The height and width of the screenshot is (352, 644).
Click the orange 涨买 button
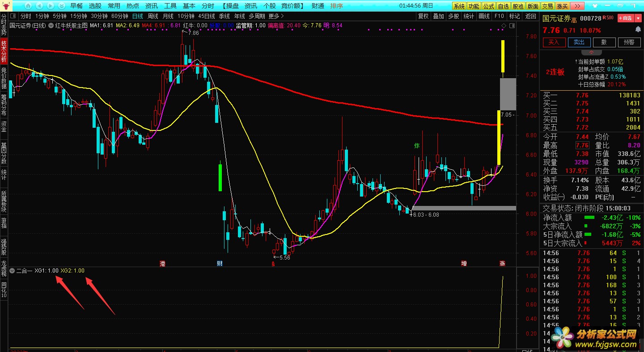pyautogui.click(x=563, y=6)
